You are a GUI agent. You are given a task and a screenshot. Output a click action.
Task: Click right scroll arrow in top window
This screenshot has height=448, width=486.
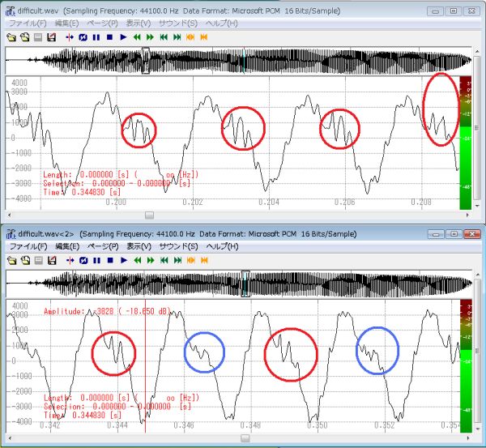(467, 215)
